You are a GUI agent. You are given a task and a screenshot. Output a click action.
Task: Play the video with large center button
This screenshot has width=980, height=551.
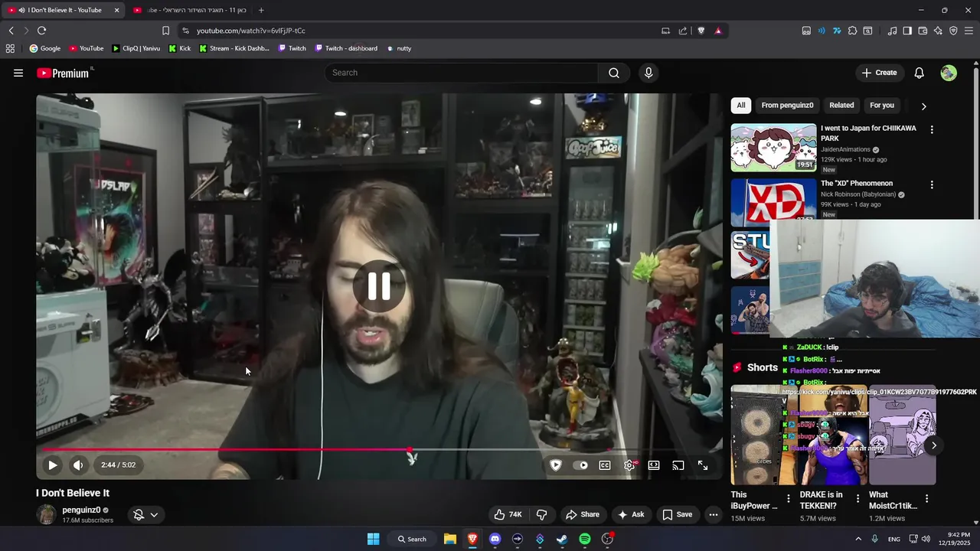pyautogui.click(x=379, y=286)
